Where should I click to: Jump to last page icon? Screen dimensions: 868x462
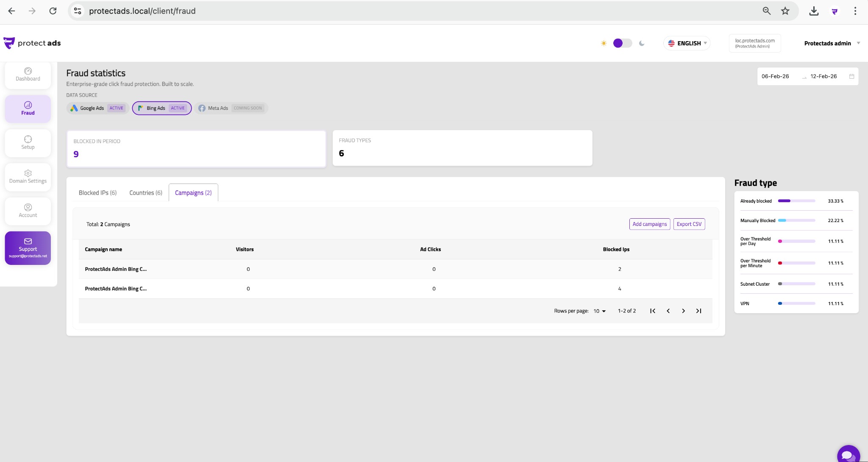click(698, 311)
